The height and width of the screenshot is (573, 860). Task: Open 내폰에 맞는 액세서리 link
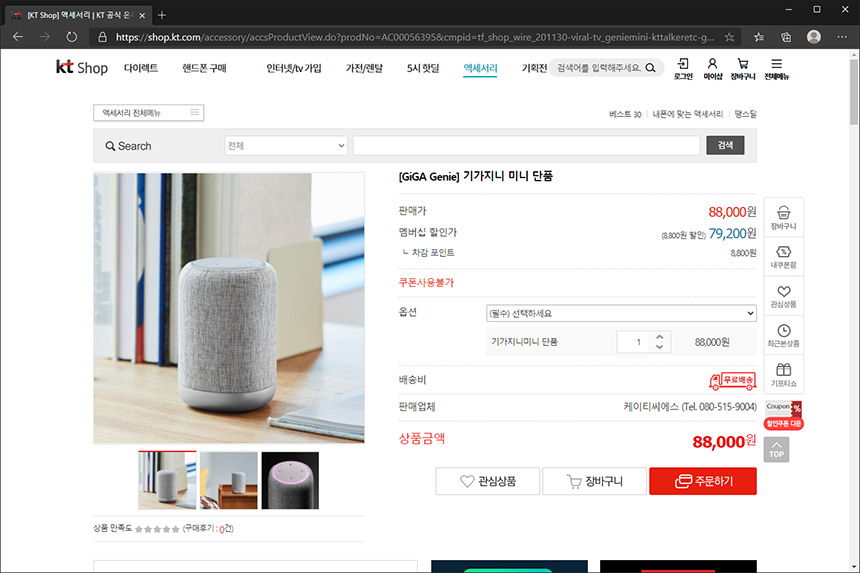point(688,114)
